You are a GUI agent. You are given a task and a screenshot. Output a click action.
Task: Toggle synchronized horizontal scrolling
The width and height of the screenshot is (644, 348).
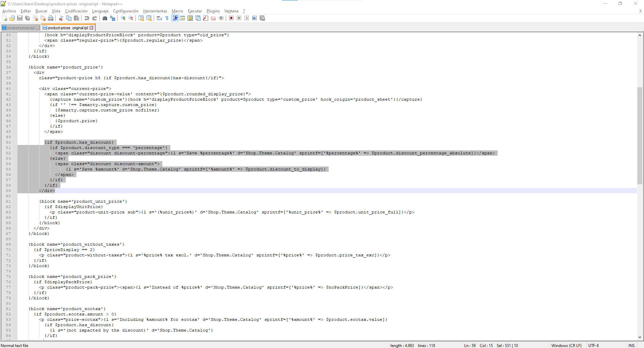pos(149,18)
